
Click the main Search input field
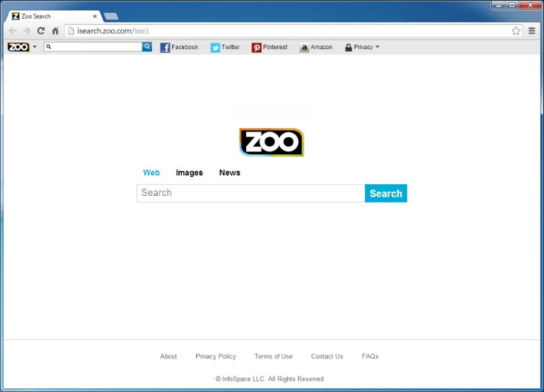[x=251, y=193]
